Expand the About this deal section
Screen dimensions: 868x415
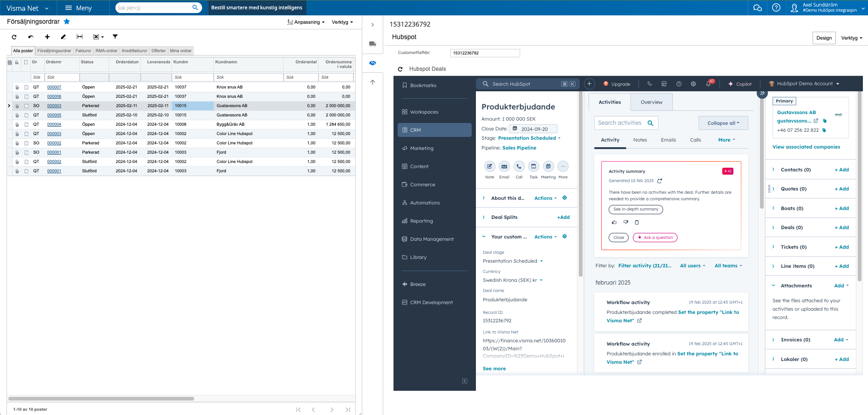click(x=484, y=198)
